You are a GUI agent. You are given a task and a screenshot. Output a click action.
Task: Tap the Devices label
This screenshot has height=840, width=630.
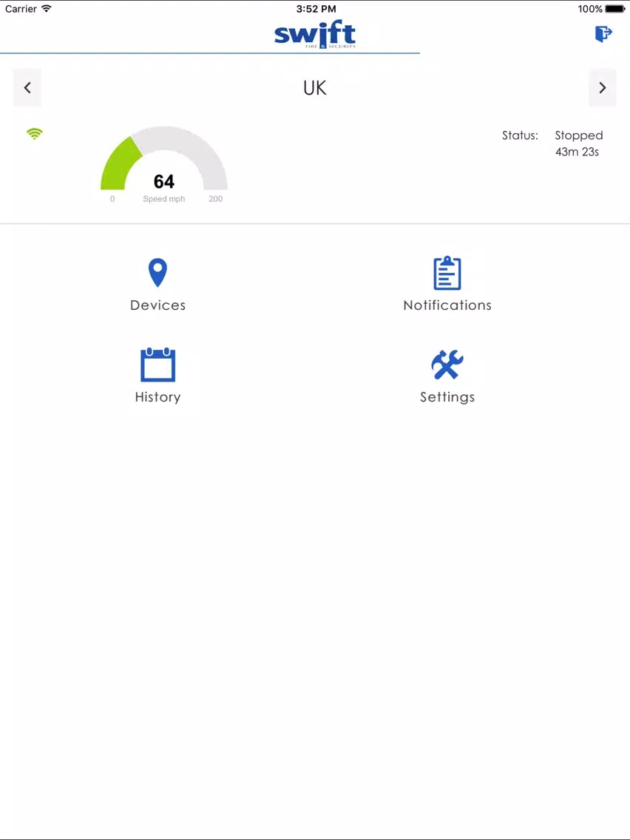157,305
